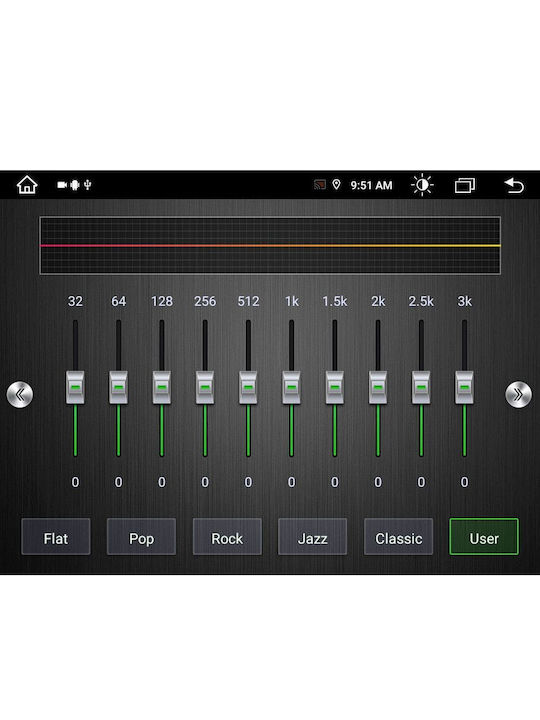Select the Flat equalizer preset
540x720 pixels.
coord(56,537)
